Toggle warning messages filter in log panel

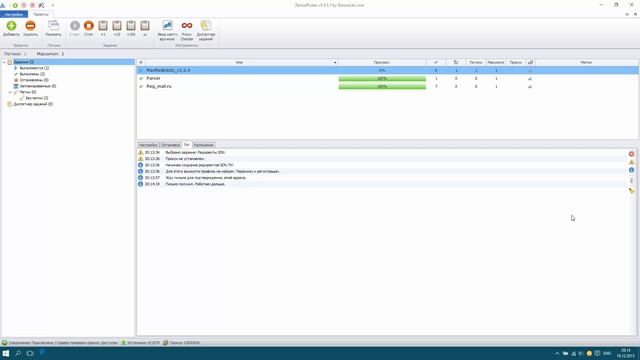tap(631, 162)
